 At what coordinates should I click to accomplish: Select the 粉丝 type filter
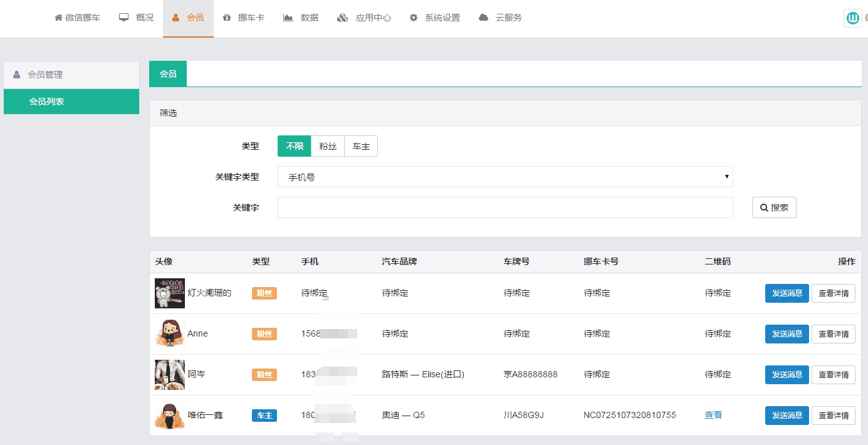(328, 146)
